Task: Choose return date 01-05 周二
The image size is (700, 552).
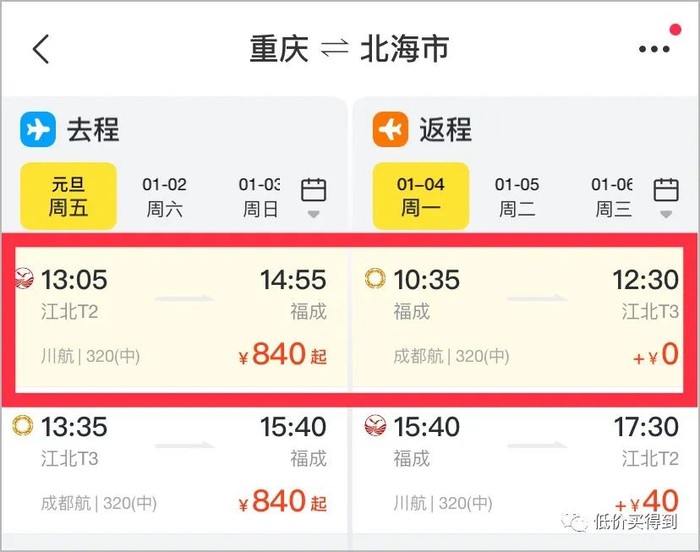Action: (516, 196)
